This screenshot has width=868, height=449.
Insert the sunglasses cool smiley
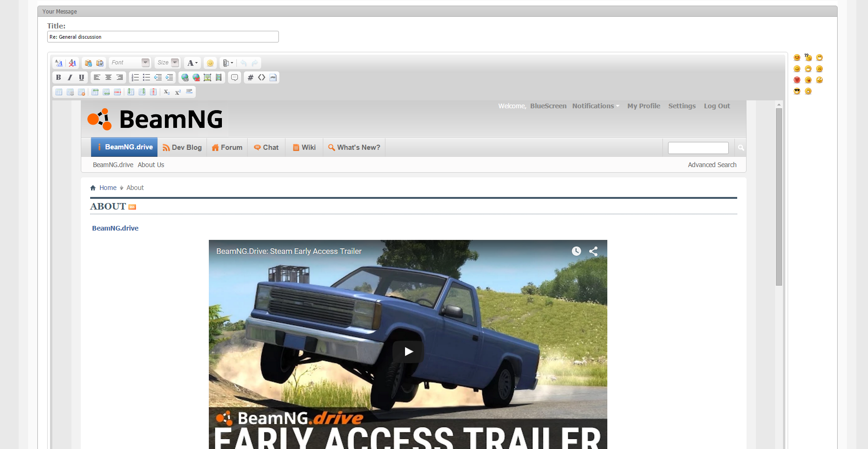797,91
